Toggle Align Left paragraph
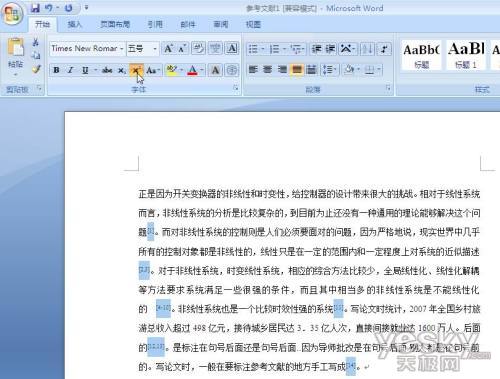This screenshot has width=500, height=379. click(x=253, y=70)
